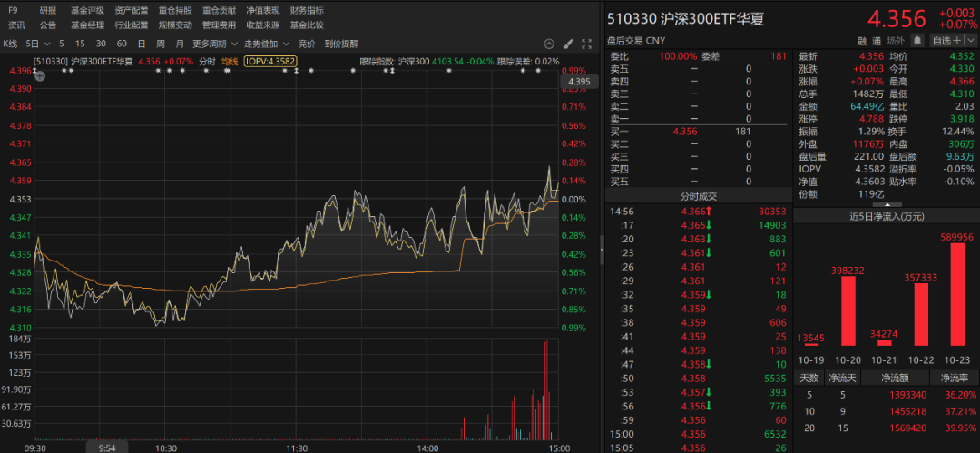The width and height of the screenshot is (980, 453).
Task: Click the 10-23 net inflow bar
Action: (x=957, y=294)
